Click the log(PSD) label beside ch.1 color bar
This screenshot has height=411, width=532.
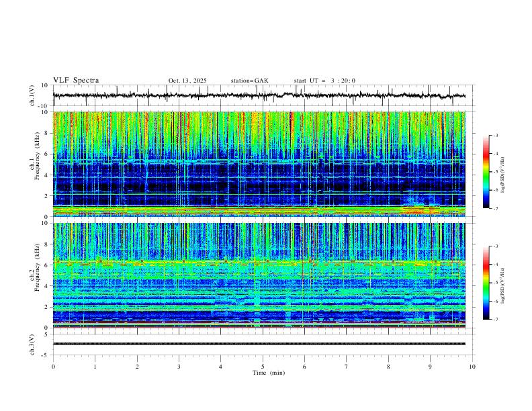click(502, 175)
